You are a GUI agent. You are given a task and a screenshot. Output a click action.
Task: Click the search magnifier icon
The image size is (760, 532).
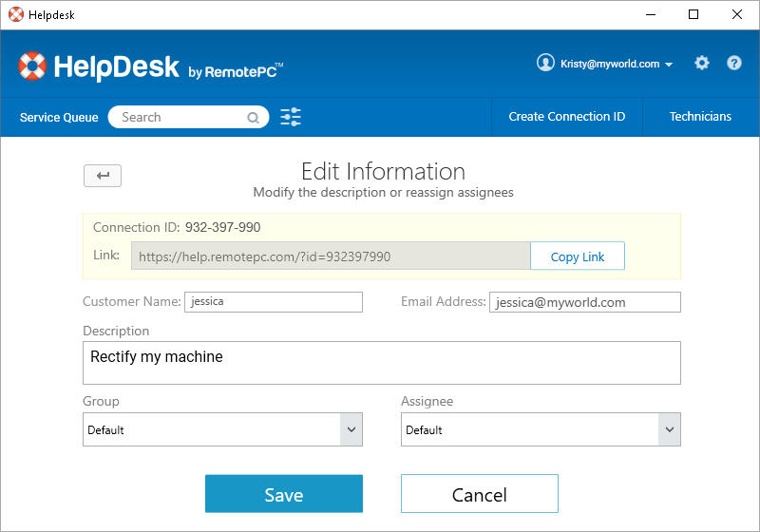[254, 118]
